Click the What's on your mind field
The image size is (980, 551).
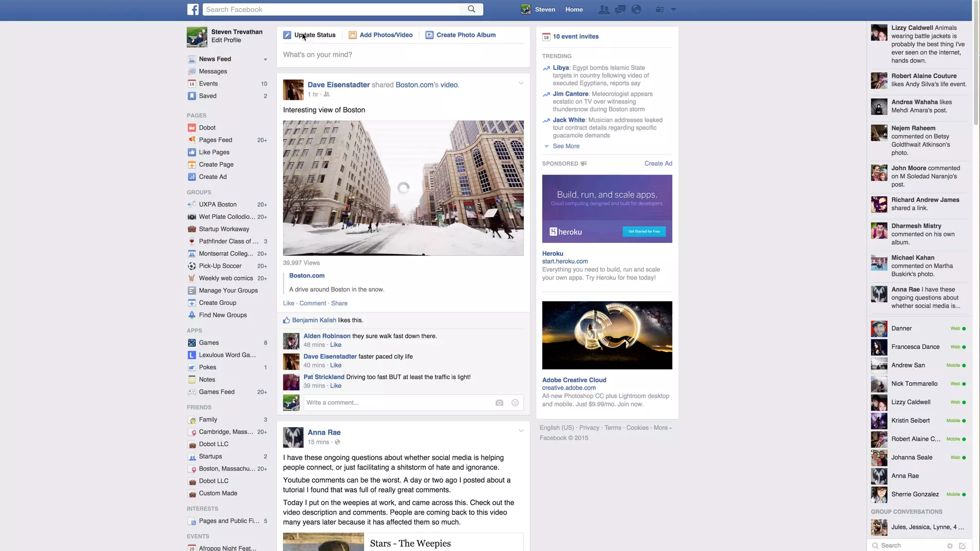coord(403,55)
